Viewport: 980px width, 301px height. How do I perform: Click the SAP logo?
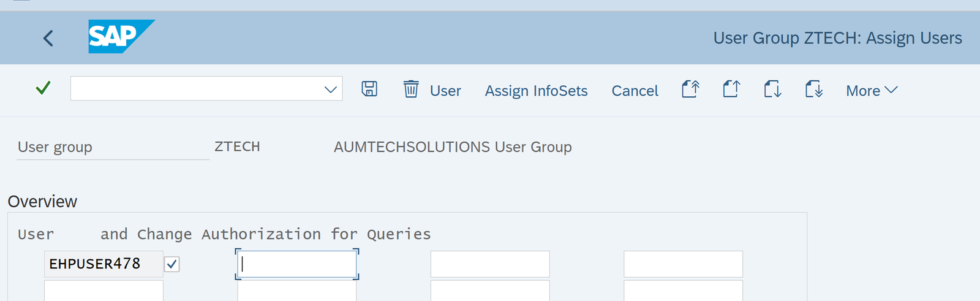(121, 37)
